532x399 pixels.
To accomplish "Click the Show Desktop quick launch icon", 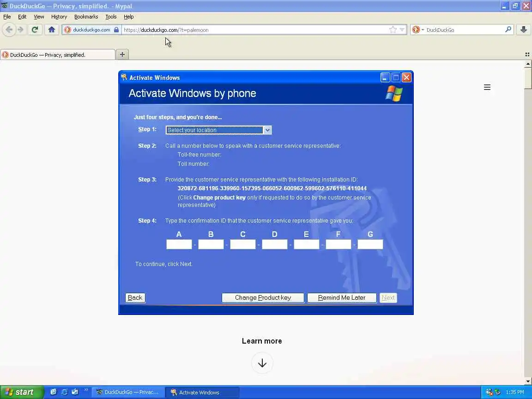I will pyautogui.click(x=75, y=392).
